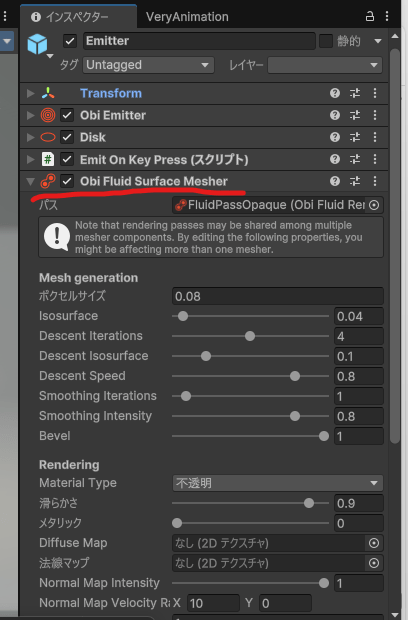Open the Material Type 不透明 dropdown
408x620 pixels.
coord(278,483)
